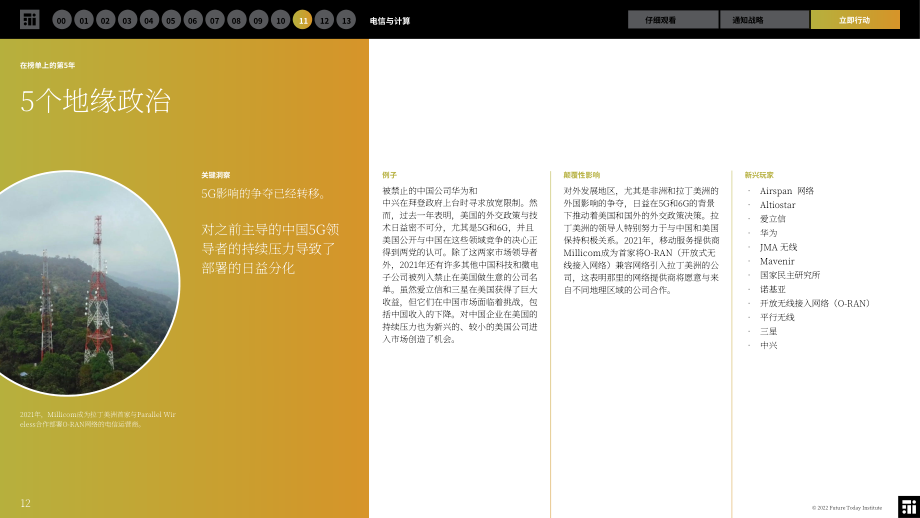Click list item 平行无线
Image resolution: width=920 pixels, height=518 pixels.
[777, 317]
